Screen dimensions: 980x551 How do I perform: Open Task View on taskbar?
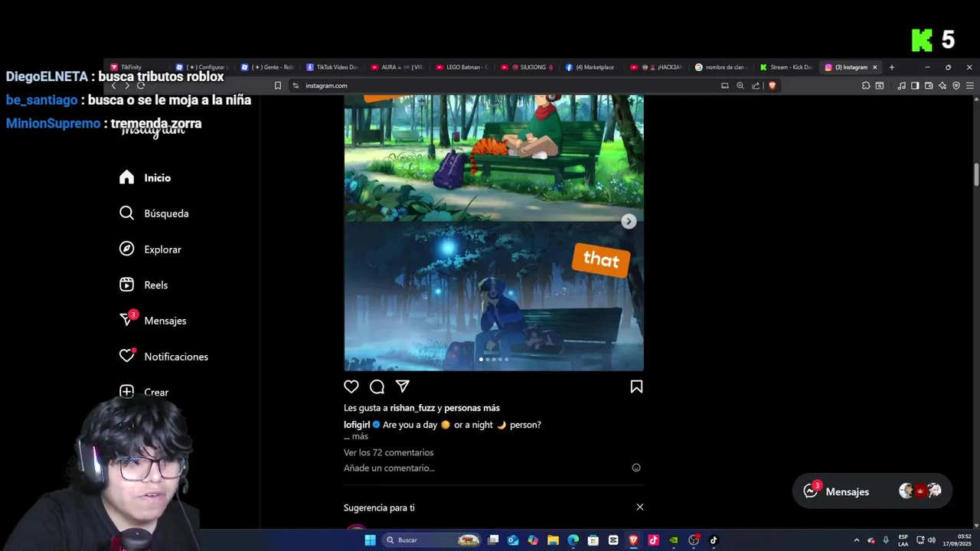(x=494, y=540)
